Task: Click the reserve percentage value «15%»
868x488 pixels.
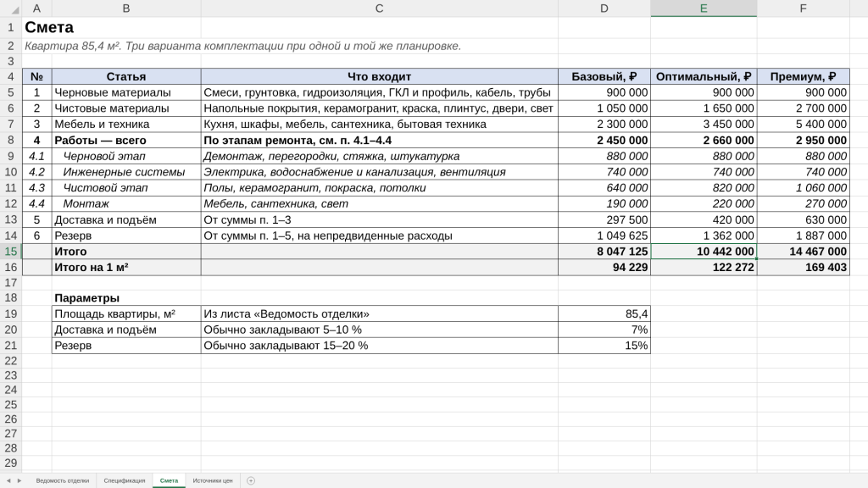Action: tap(604, 346)
